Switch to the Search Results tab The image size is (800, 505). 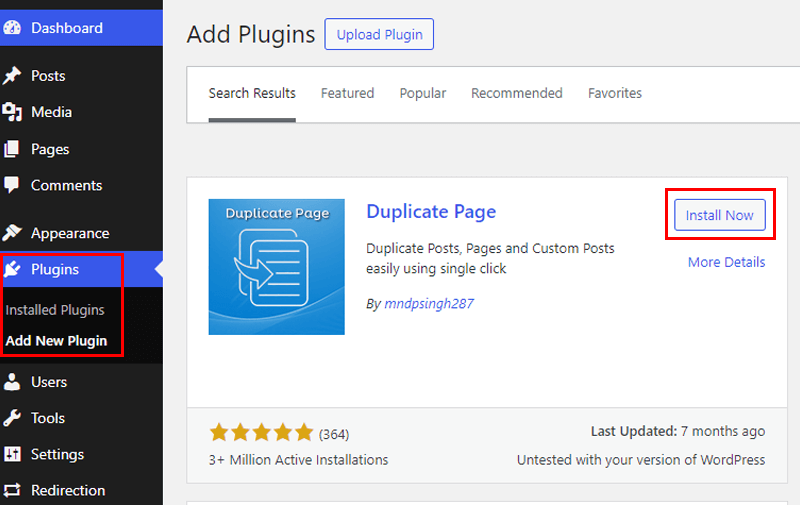click(x=252, y=93)
